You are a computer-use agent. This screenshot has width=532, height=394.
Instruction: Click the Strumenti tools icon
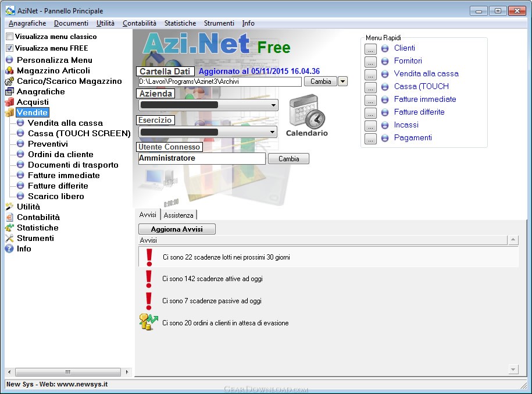(x=9, y=239)
